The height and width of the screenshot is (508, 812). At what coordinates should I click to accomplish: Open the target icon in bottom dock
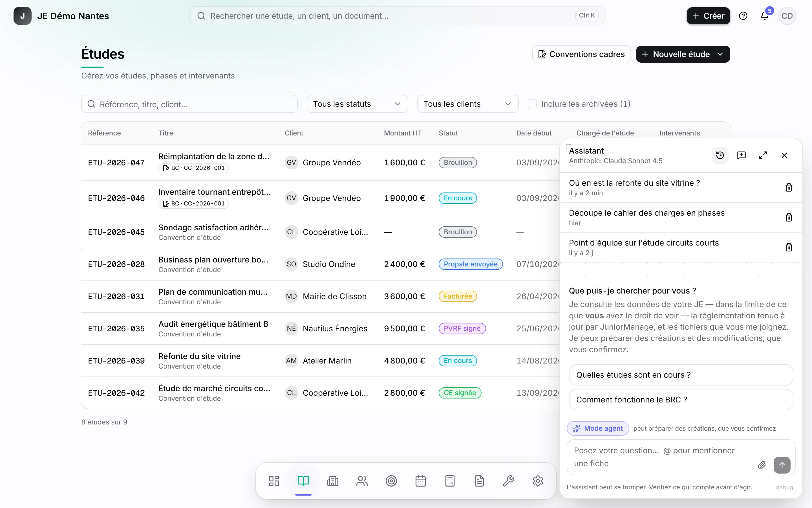point(391,481)
